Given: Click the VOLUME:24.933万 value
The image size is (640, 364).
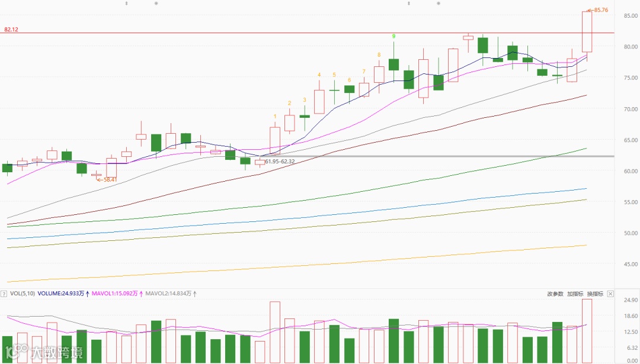Looking at the screenshot, I should point(62,294).
